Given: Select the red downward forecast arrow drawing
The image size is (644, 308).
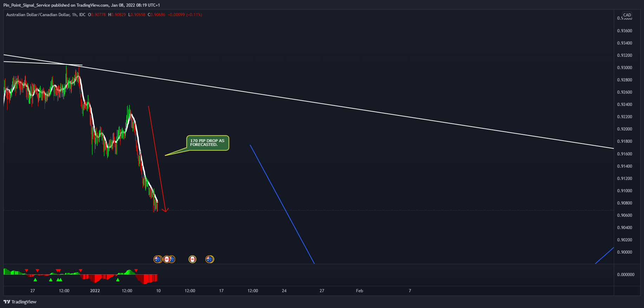Looking at the screenshot, I should pos(157,159).
